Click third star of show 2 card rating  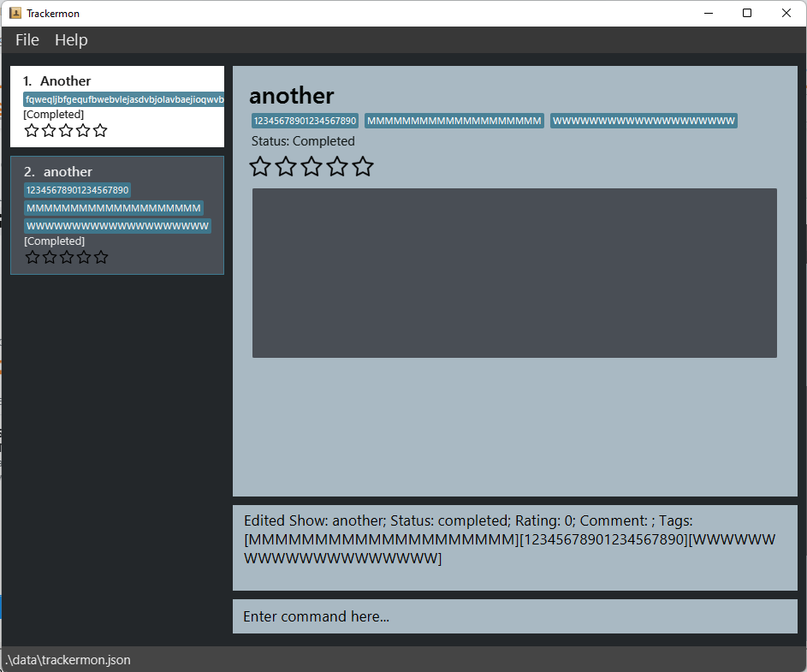(x=67, y=257)
